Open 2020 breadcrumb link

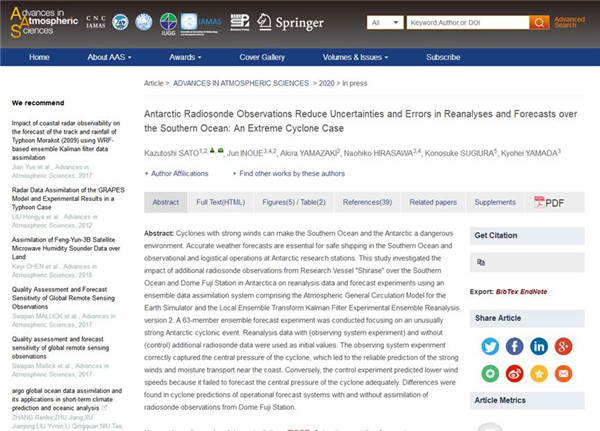[326, 83]
